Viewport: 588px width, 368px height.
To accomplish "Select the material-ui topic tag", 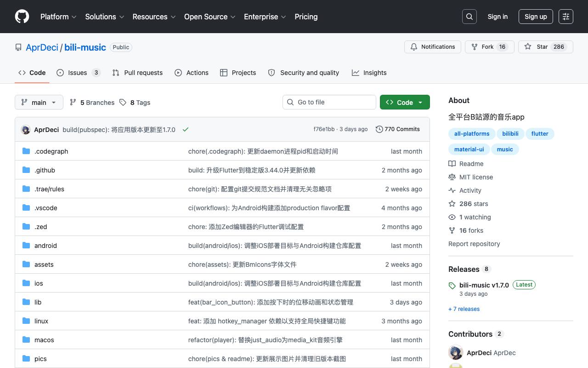I will 469,149.
